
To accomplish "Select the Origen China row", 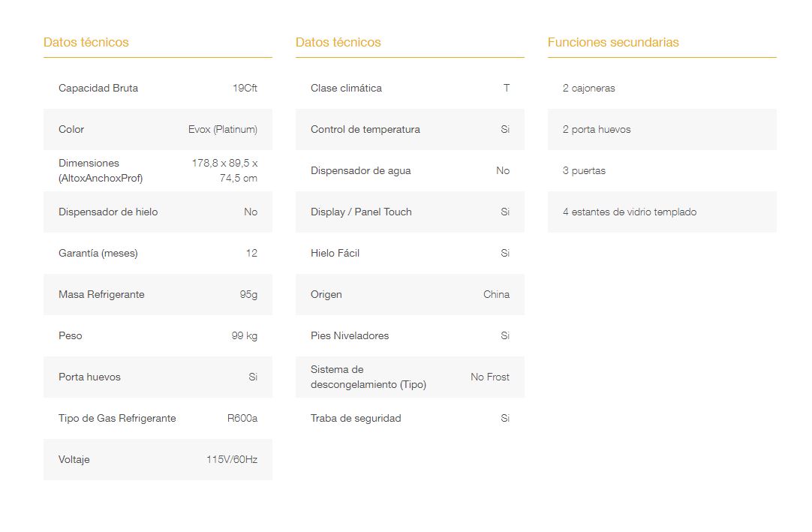I will click(x=411, y=294).
